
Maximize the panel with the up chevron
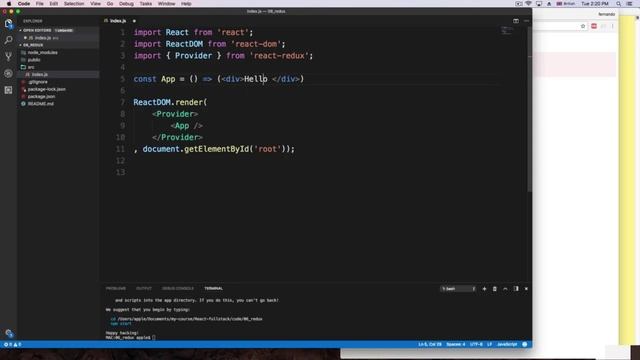(505, 289)
